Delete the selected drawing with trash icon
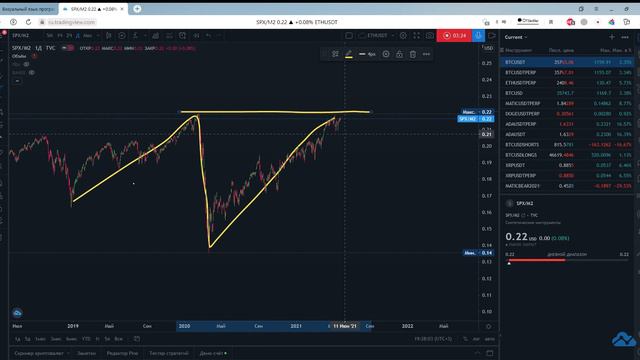Viewport: 640px width, 360px height. point(413,54)
